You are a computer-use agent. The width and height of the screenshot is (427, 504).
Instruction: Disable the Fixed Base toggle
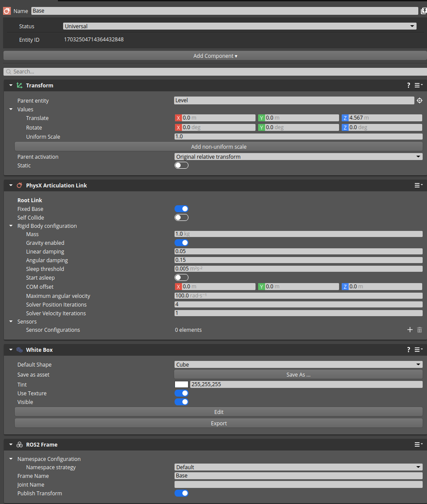182,209
